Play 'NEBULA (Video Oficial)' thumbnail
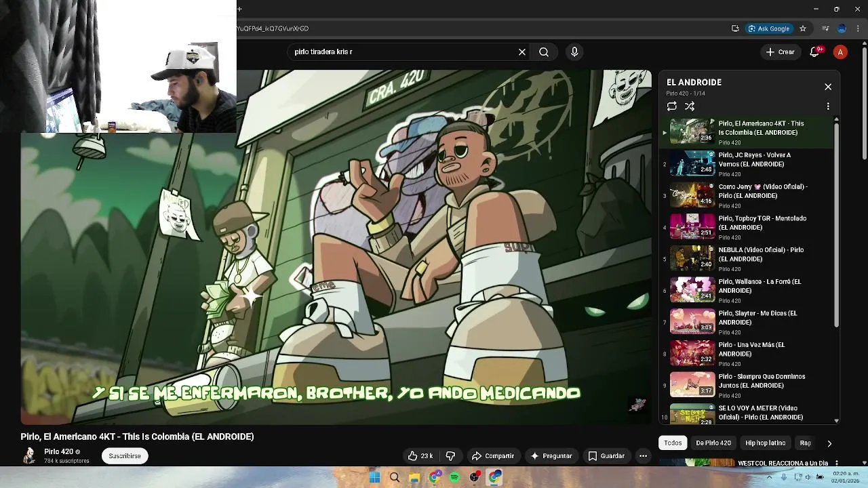Screen dimensions: 868x488 coord(692,258)
